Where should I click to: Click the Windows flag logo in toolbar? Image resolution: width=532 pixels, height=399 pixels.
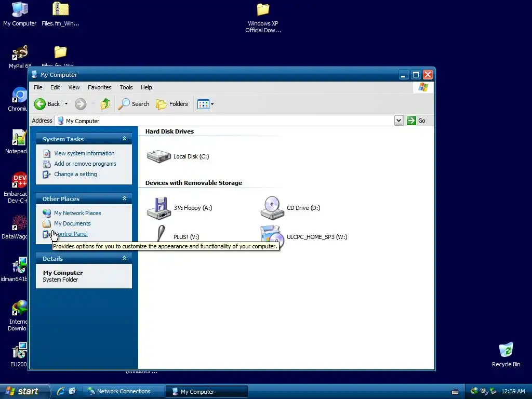[x=423, y=87]
